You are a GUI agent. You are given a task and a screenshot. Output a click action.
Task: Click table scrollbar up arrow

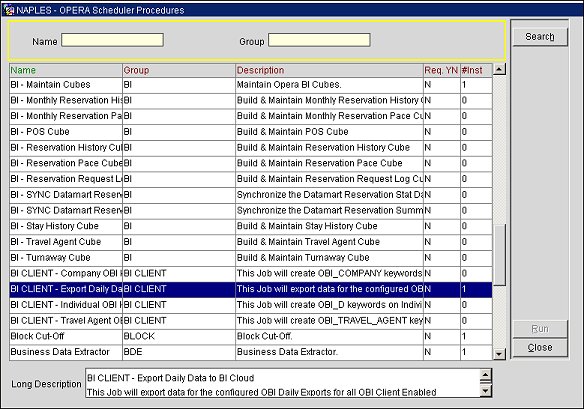499,69
